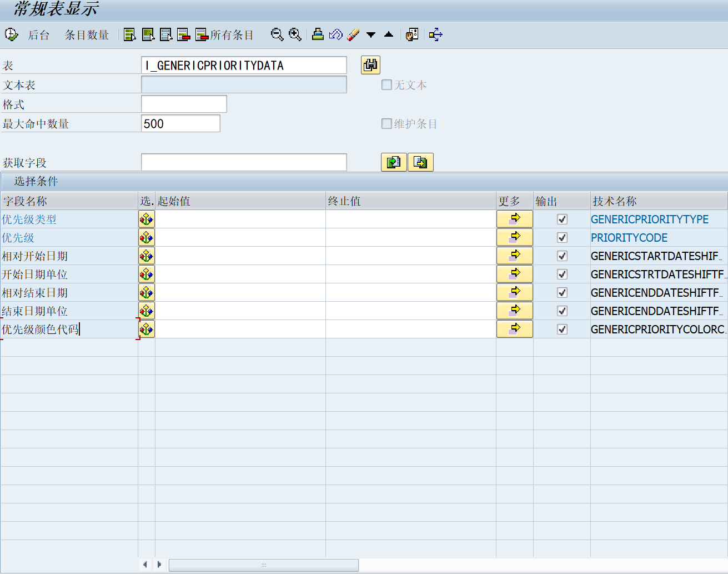Click the 更多 arrow button for 优先级颜色代码

[x=515, y=329]
